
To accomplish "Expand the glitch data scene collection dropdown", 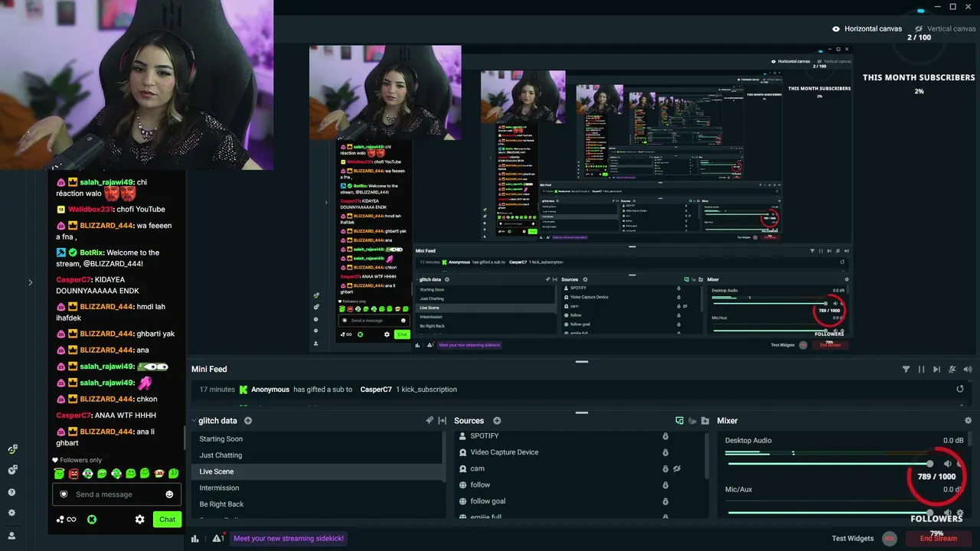I will pyautogui.click(x=194, y=421).
